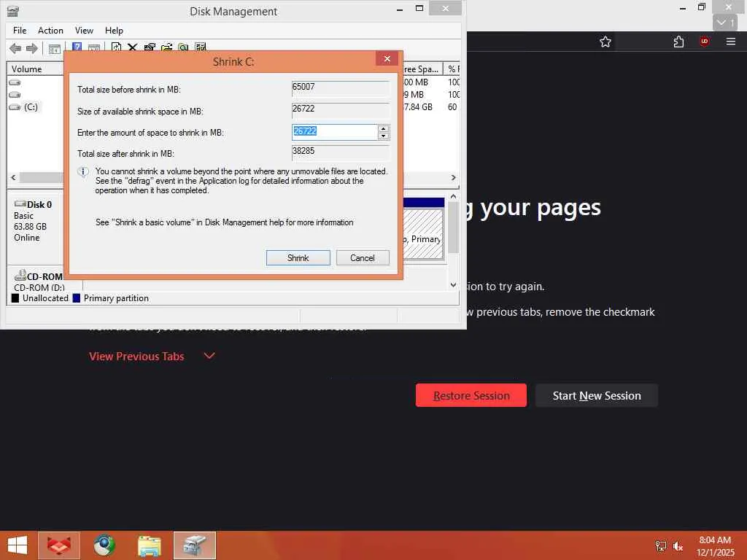The width and height of the screenshot is (747, 560).
Task: Select the second unnamed volume row icon
Action: pos(15,95)
